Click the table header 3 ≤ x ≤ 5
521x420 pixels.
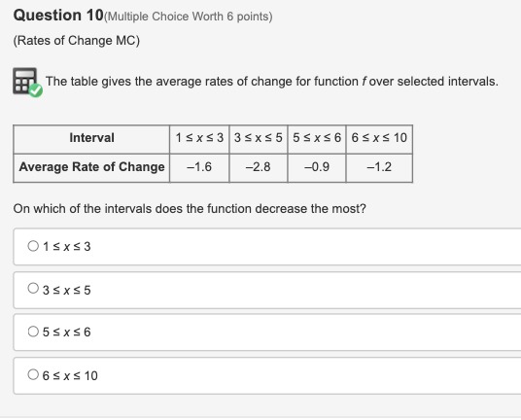point(259,139)
